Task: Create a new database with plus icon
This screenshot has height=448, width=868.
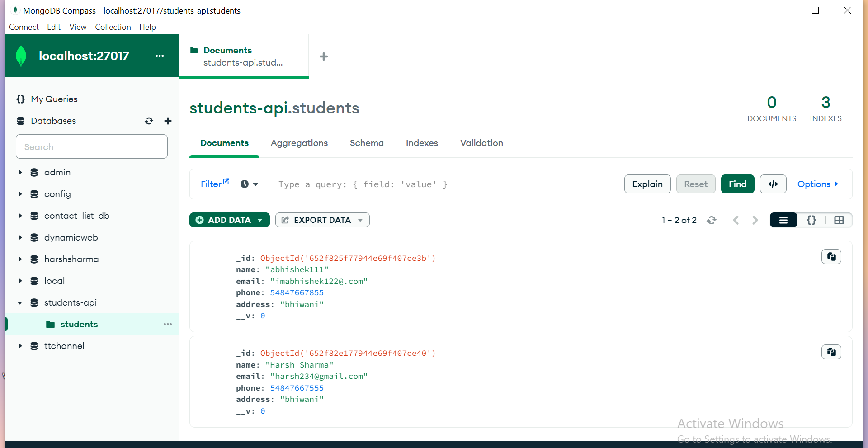Action: coord(168,121)
